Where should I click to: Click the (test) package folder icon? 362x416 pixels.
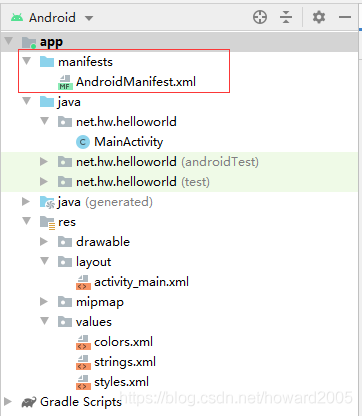coord(65,182)
